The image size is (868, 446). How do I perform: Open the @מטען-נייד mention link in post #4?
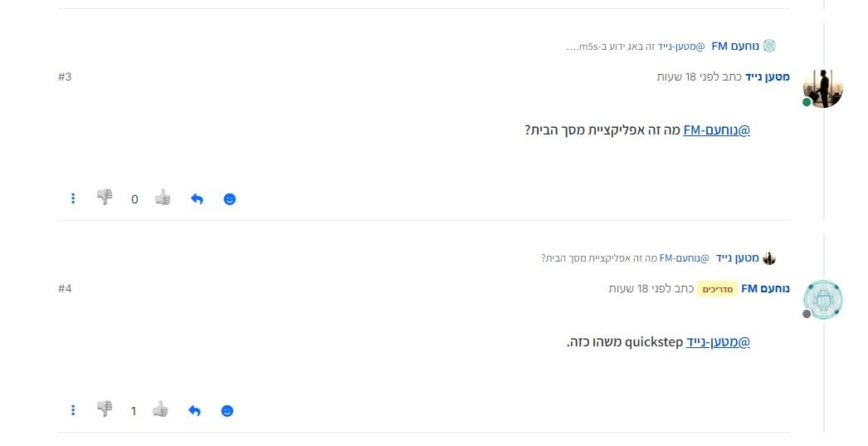tap(718, 342)
